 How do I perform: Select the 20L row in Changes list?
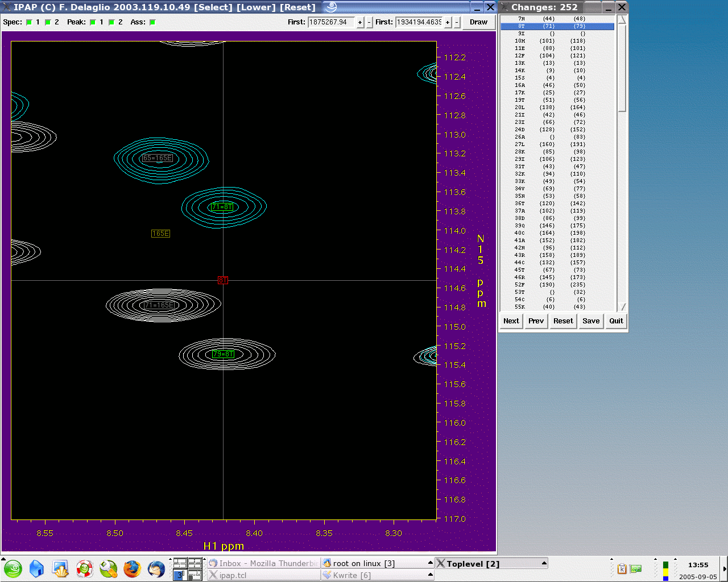click(x=557, y=107)
